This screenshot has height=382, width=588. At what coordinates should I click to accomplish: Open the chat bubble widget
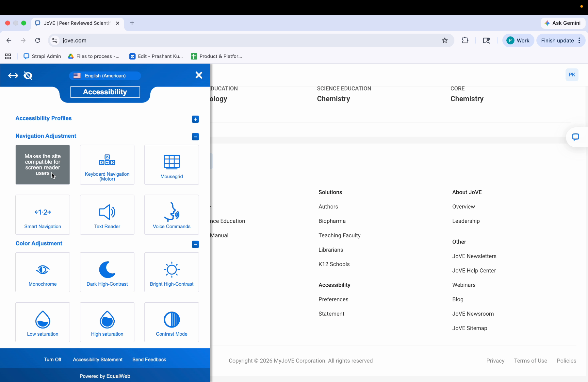click(576, 137)
